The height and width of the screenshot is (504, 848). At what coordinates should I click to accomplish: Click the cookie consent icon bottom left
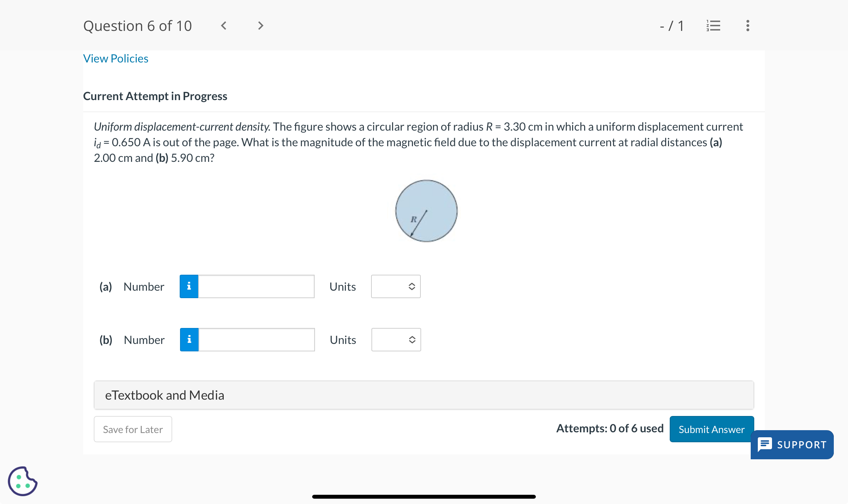pyautogui.click(x=22, y=481)
